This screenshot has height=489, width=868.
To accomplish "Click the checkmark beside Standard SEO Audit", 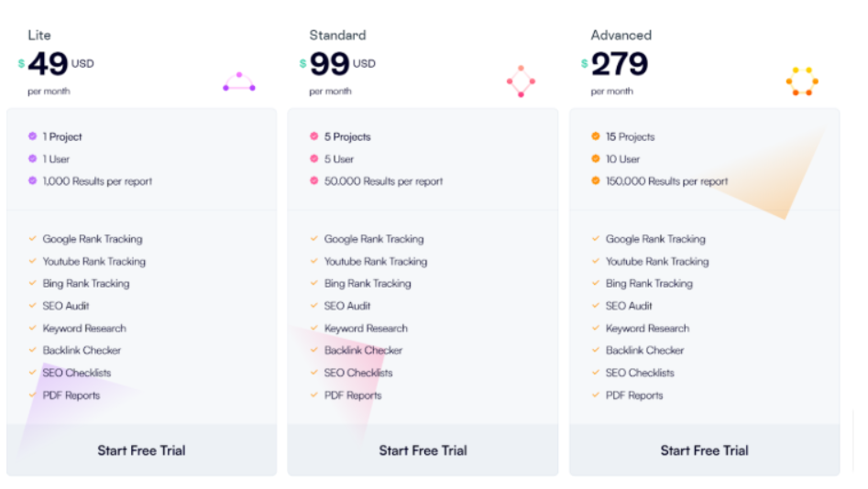I will tap(313, 305).
